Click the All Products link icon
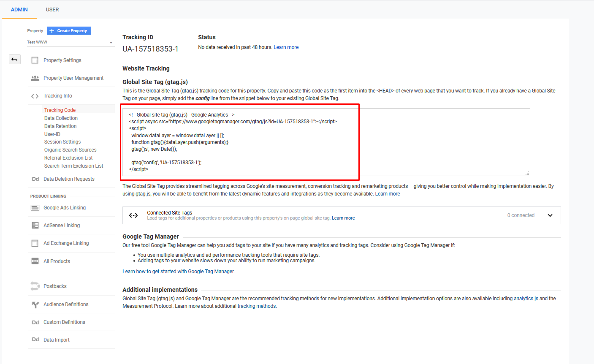This screenshot has width=594, height=364. (35, 261)
